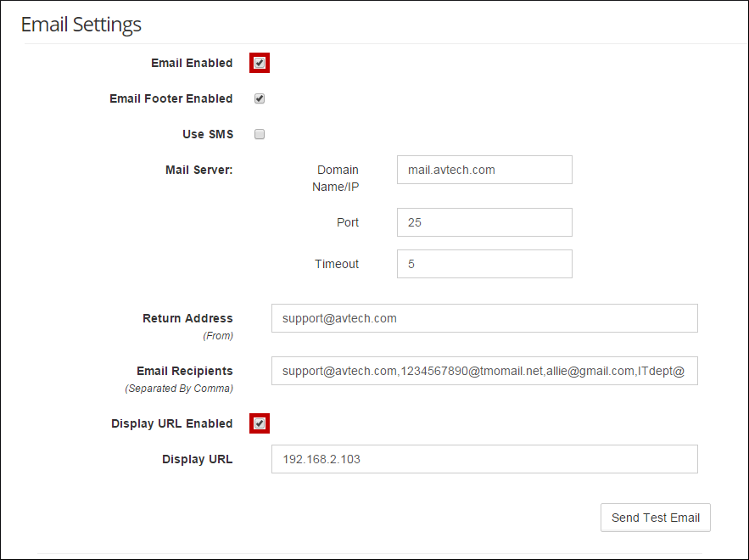Image resolution: width=749 pixels, height=560 pixels.
Task: Click into the Domain Name/IP field
Action: pos(484,170)
